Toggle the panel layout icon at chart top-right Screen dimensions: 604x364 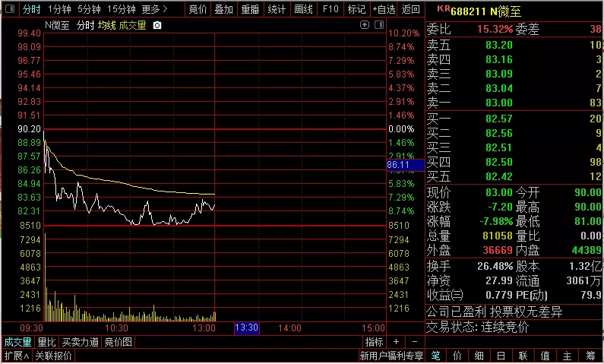coord(379,25)
